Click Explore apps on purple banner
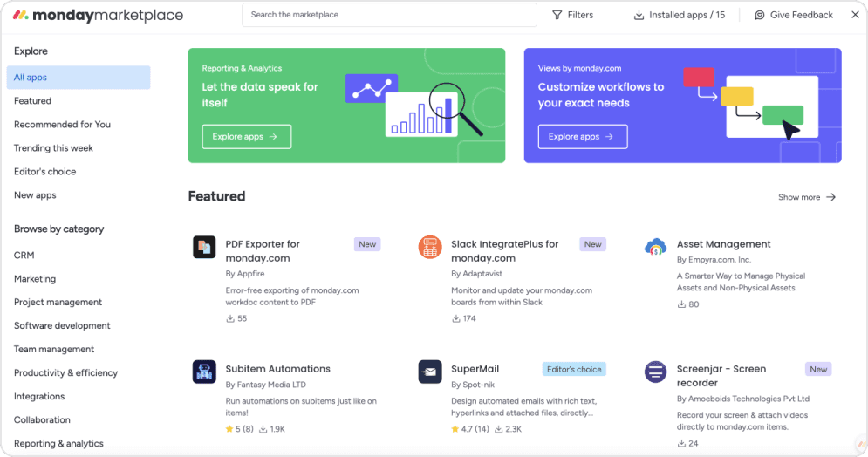Screen dimensions: 868x457 coord(583,137)
